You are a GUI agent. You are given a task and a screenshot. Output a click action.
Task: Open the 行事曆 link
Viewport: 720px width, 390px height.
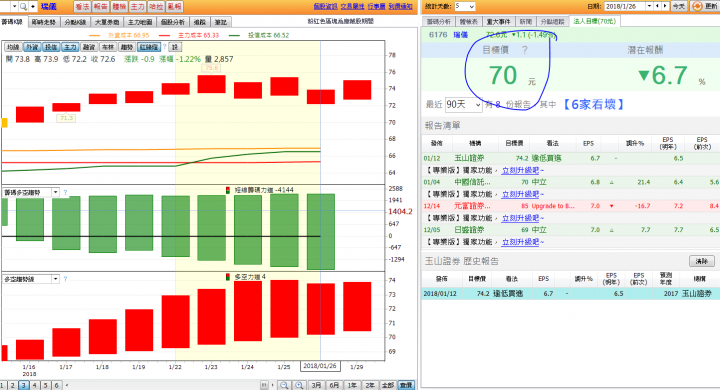click(x=377, y=6)
